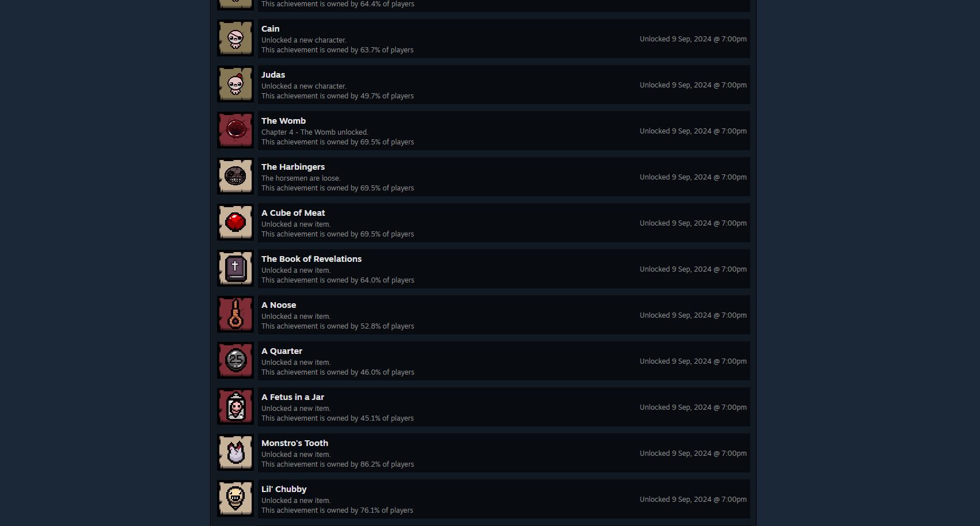
Task: Click The Harbingers horseman icon
Action: (235, 177)
